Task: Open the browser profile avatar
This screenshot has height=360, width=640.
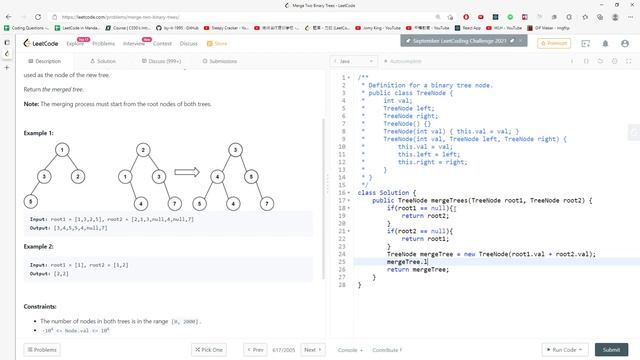Action: [615, 17]
